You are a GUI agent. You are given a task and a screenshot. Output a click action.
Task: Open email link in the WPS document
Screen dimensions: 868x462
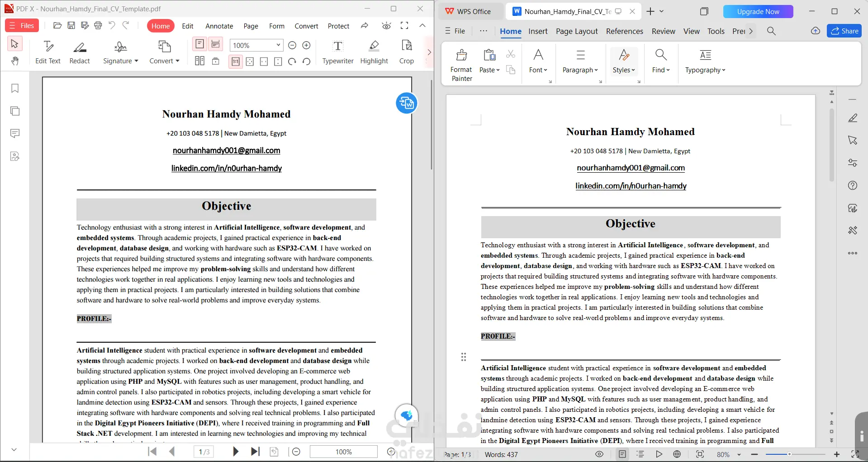tap(631, 168)
